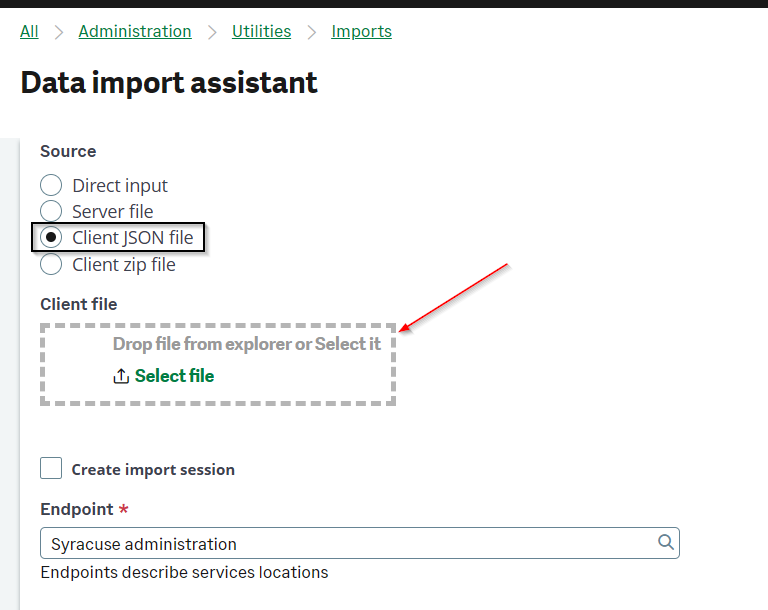Select the Direct input radio button

[x=51, y=185]
